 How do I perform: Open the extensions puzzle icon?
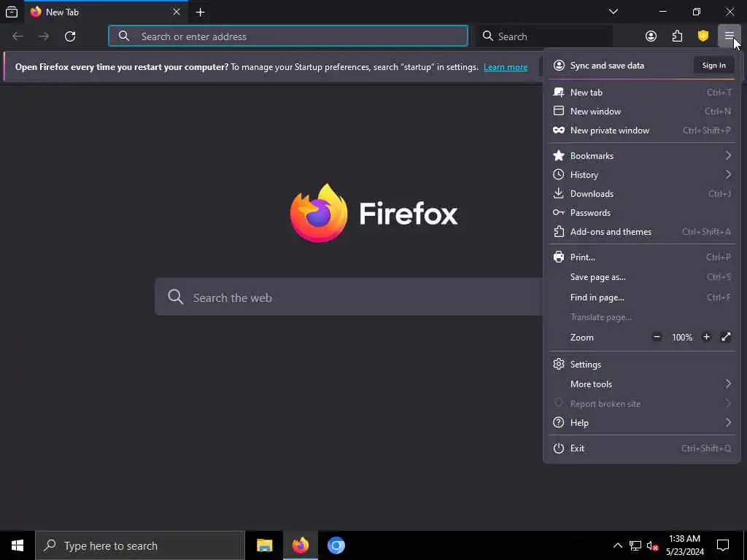coord(677,36)
